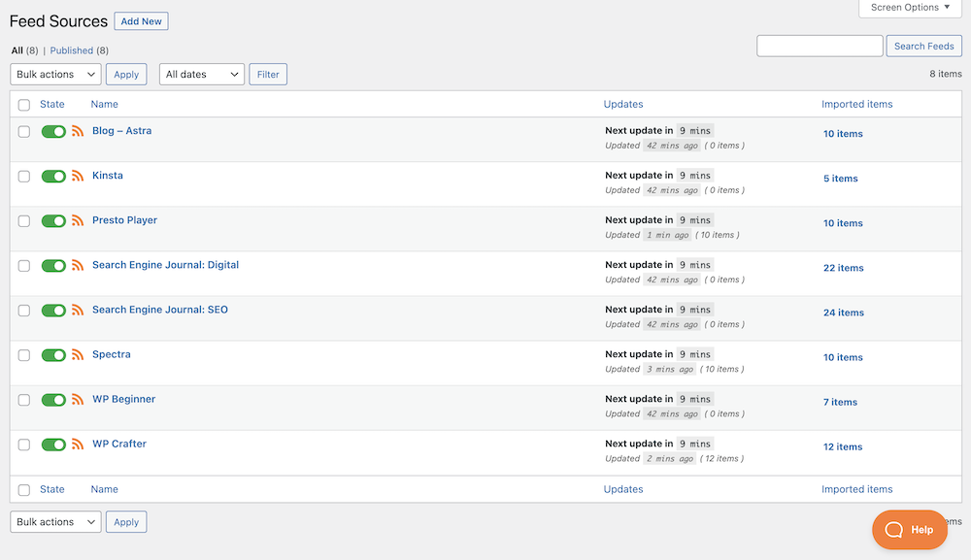Show the All (8) feeds view

(x=25, y=50)
